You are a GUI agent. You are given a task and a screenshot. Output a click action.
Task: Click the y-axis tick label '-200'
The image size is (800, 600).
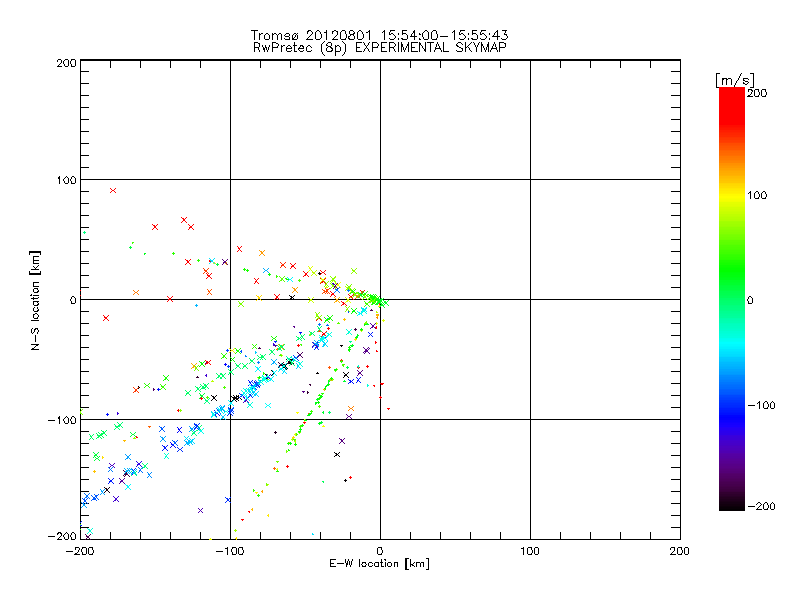tap(62, 536)
